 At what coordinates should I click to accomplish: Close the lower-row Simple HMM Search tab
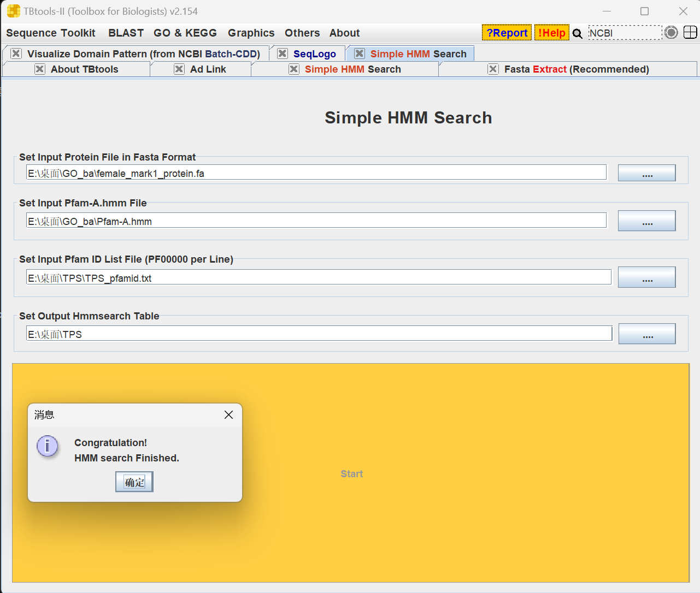click(294, 69)
